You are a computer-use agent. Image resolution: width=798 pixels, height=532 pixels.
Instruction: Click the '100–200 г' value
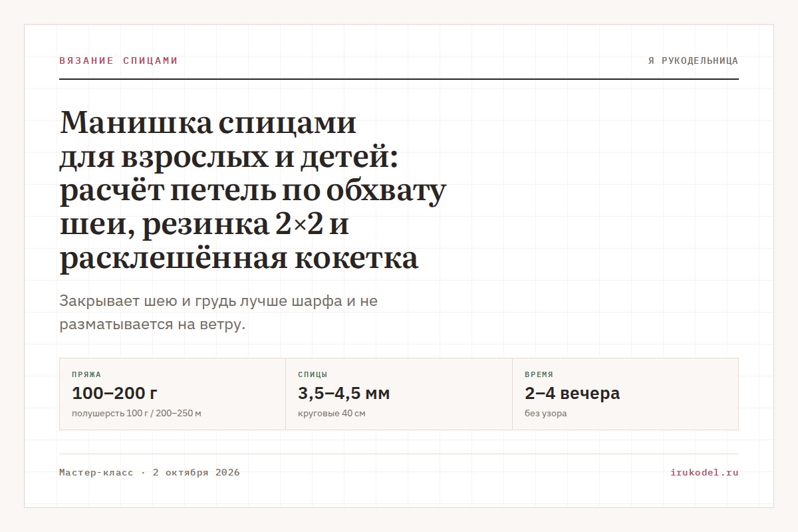coord(114,393)
